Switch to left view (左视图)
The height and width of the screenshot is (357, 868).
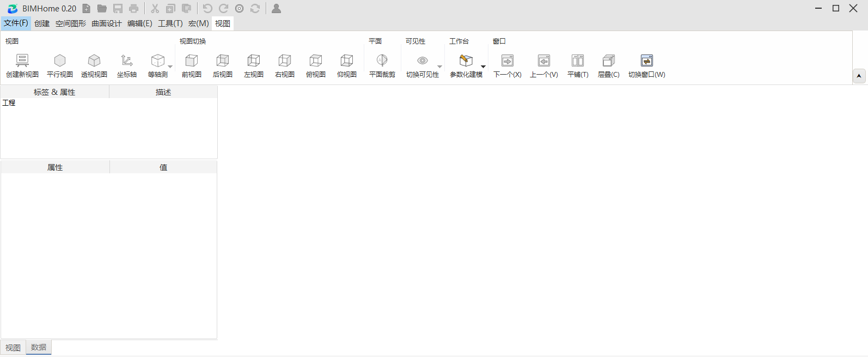(254, 60)
